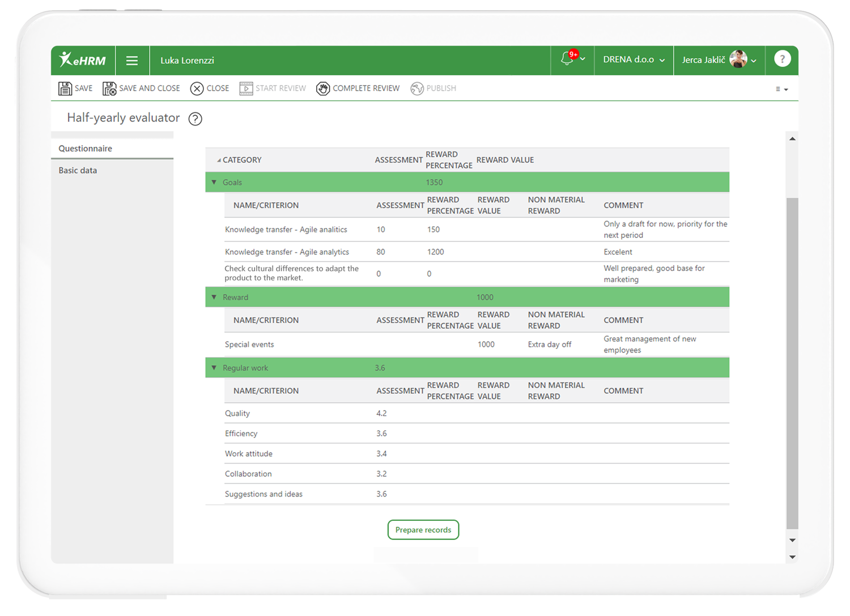Switch to the Basic data tab

pyautogui.click(x=78, y=170)
